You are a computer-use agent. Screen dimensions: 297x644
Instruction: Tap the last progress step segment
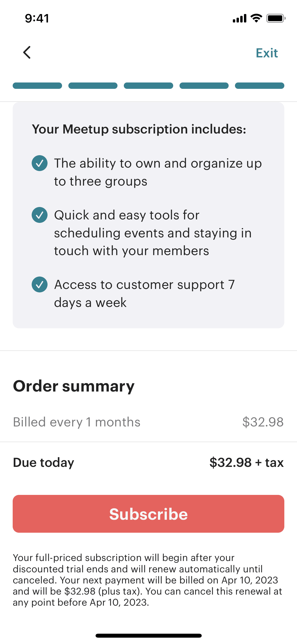[260, 86]
